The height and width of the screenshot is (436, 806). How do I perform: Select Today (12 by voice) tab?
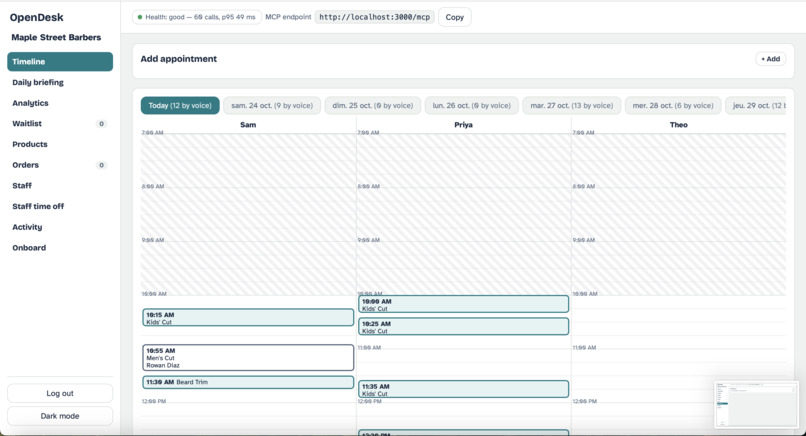180,105
